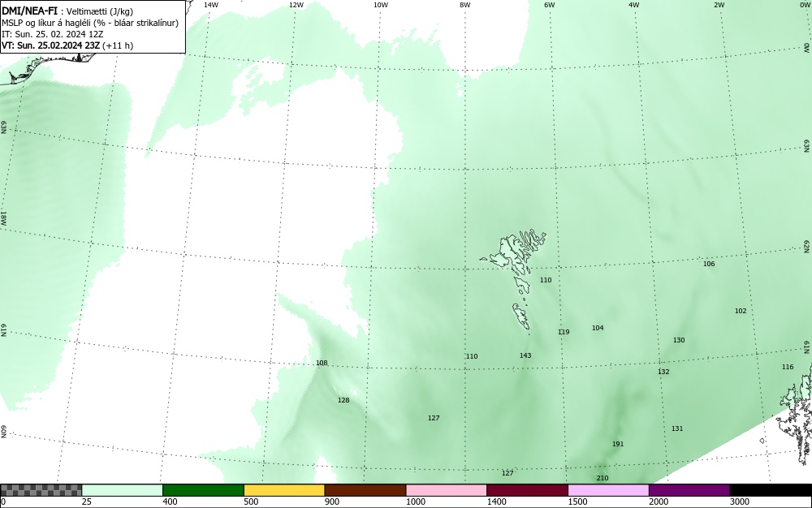Click the legend scale label 3000
The height and width of the screenshot is (508, 812).
[x=740, y=502]
